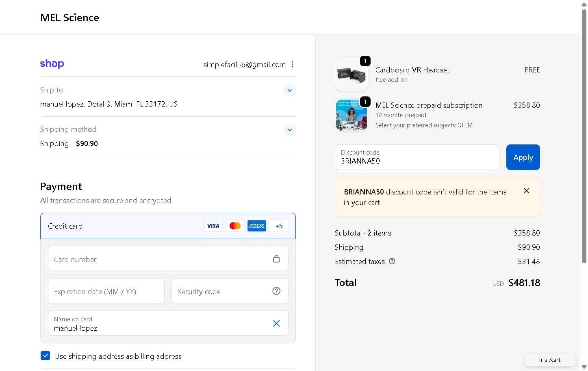
Task: Click the vertical page scrollbar
Action: (584, 136)
